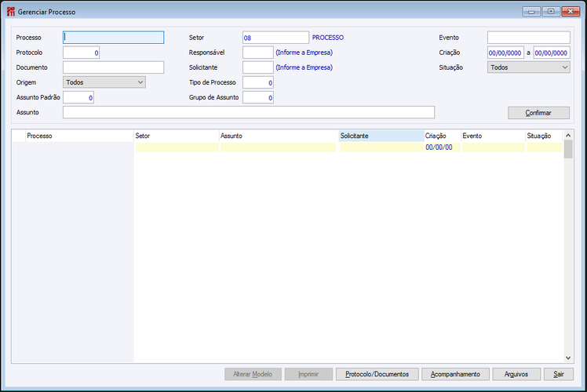Click the Acompanhamento button
The image size is (587, 392).
(455, 374)
